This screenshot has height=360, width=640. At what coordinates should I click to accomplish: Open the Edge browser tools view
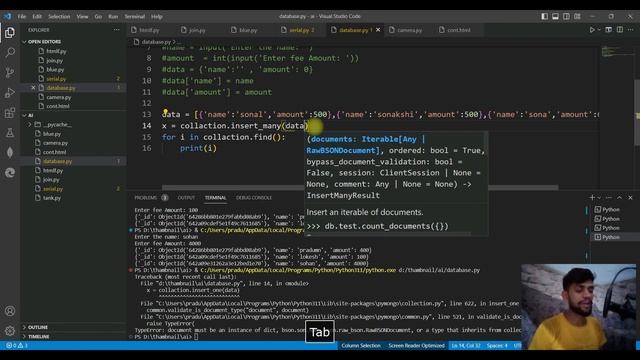[10, 173]
